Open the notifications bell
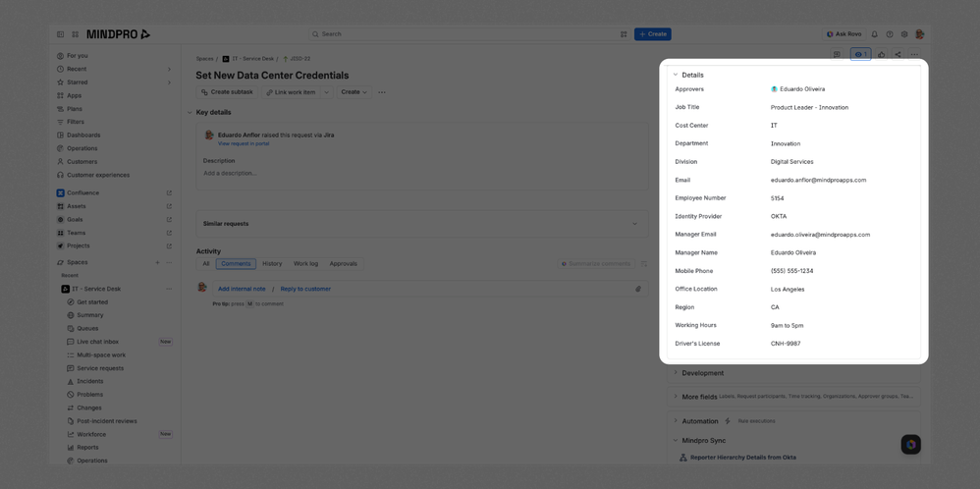The width and height of the screenshot is (980, 489). tap(874, 34)
